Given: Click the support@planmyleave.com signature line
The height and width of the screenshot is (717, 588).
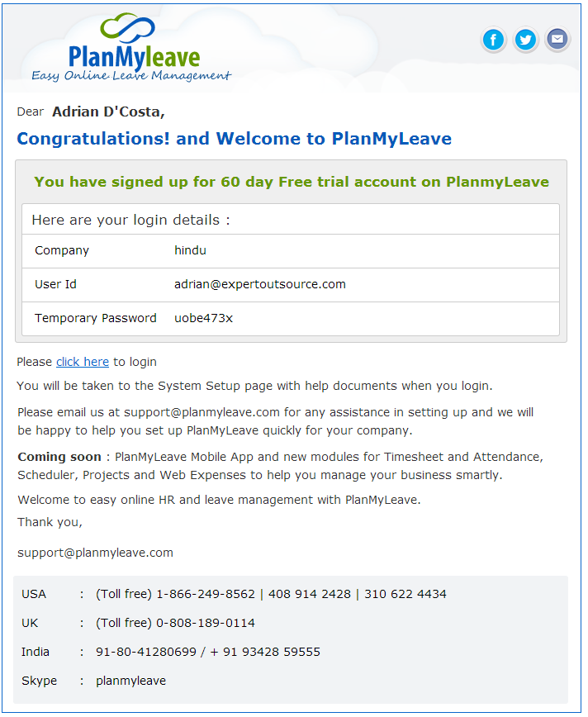Looking at the screenshot, I should [95, 553].
